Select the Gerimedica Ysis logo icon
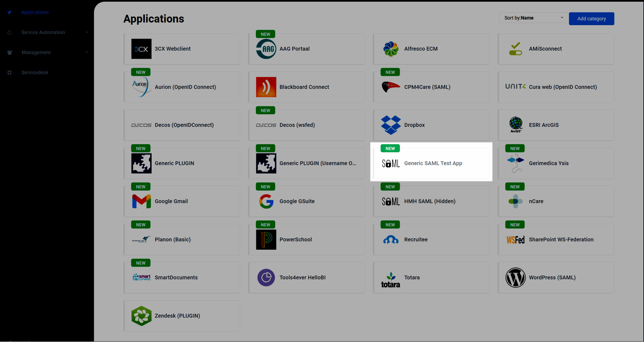Screen dimensions: 644x342 pos(516,163)
